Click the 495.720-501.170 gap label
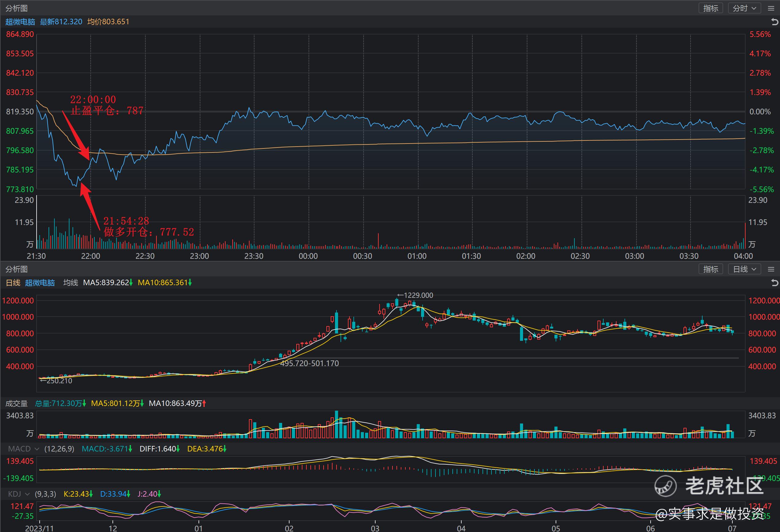Screen dimensions: 780x532 pos(309,363)
